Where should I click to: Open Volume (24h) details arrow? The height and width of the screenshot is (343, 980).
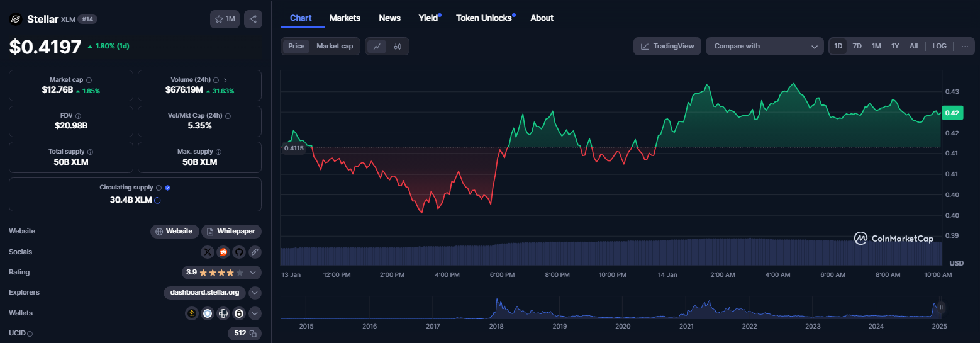coord(225,80)
